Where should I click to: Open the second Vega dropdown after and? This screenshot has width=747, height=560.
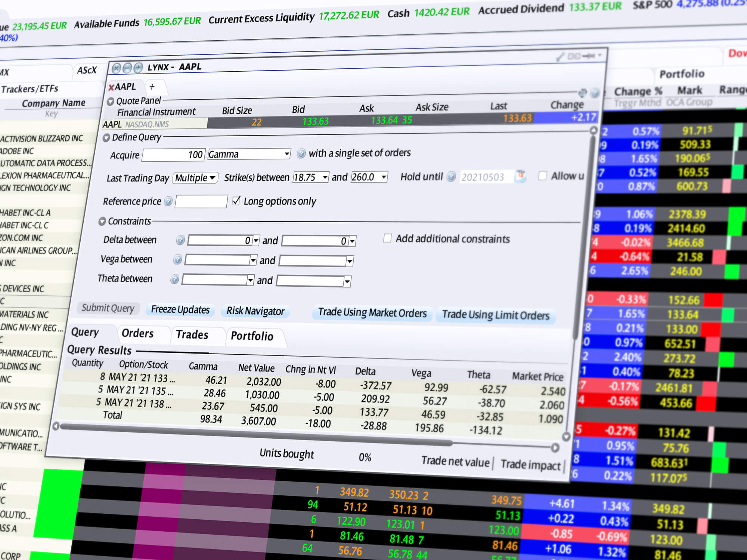[x=350, y=261]
